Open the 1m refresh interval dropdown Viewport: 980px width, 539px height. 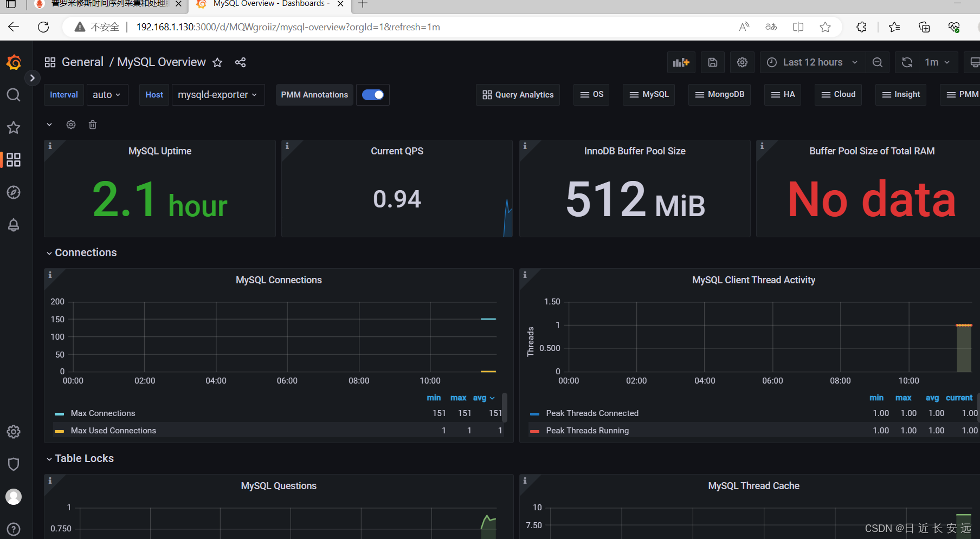(938, 62)
